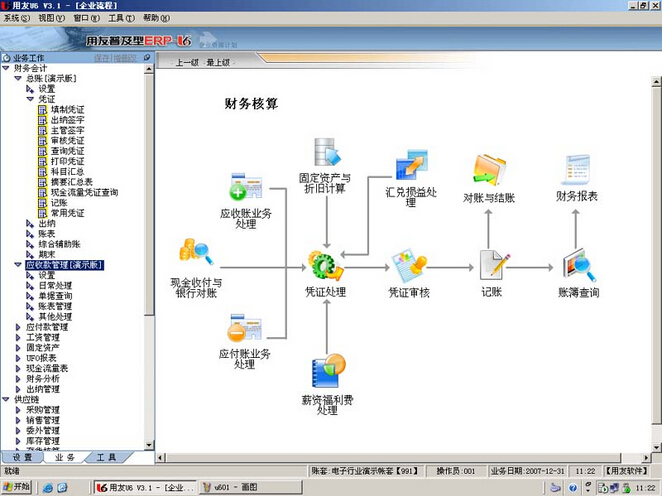This screenshot has width=662, height=496.
Task: Click the icon beside 查询凭证
Action: click(x=43, y=151)
